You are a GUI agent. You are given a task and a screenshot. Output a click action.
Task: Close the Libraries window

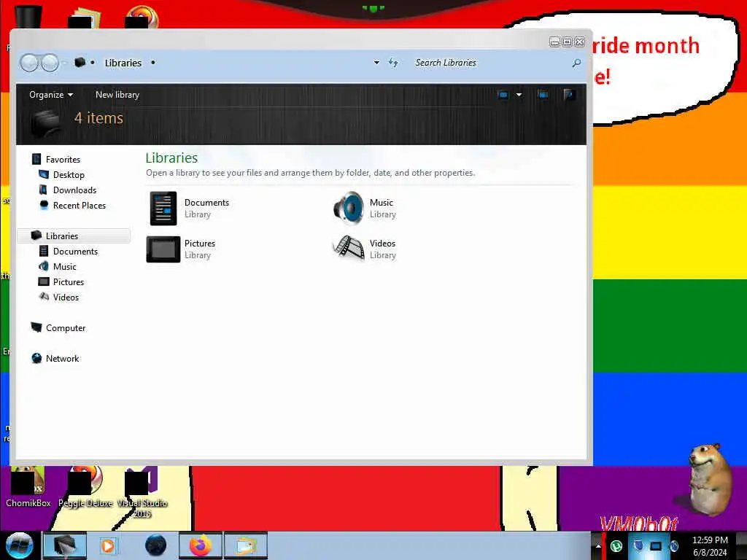(580, 42)
